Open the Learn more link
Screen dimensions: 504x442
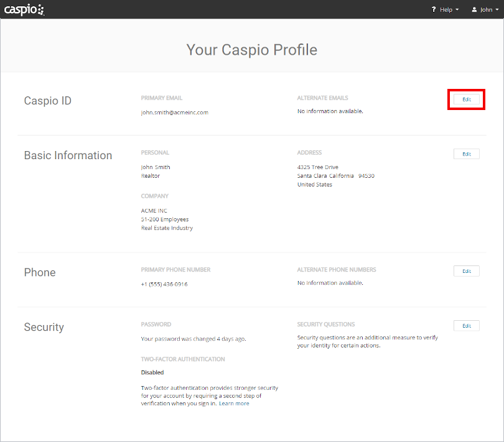point(234,403)
